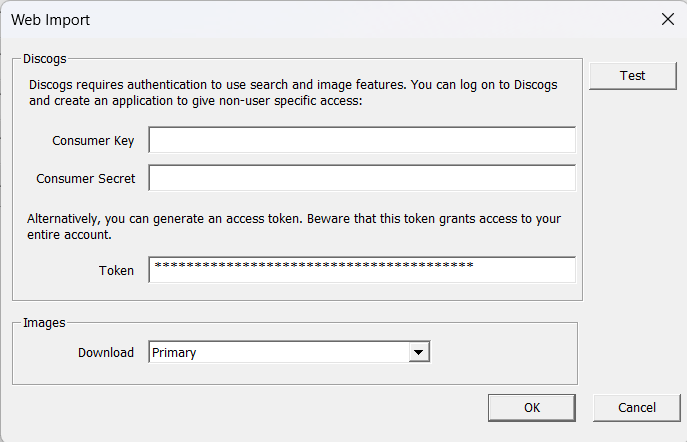Screen dimensions: 687x442
Task: Confirm settings with the OK button
Action: pyautogui.click(x=532, y=408)
